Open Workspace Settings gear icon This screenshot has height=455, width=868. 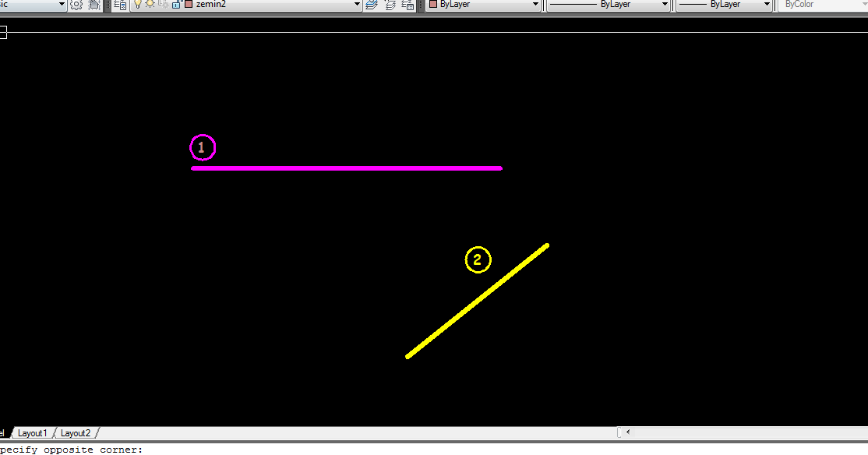(76, 5)
